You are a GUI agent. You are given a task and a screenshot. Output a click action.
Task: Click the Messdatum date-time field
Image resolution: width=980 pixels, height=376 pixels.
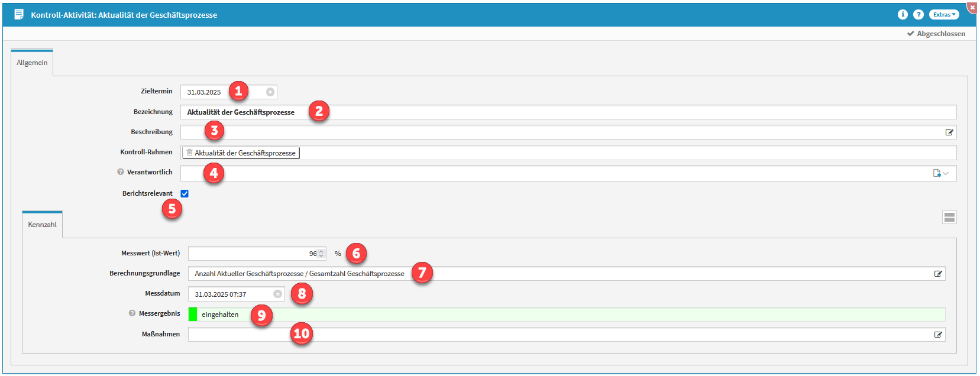[x=237, y=294]
